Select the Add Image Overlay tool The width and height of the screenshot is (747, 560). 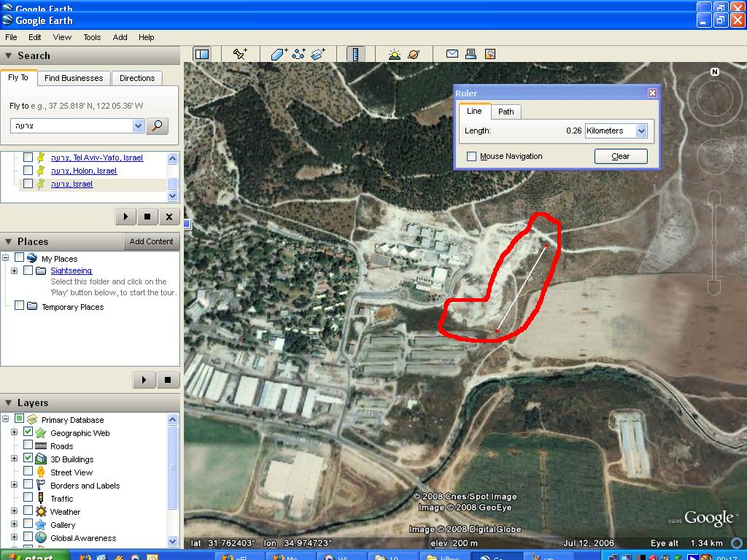coord(318,54)
